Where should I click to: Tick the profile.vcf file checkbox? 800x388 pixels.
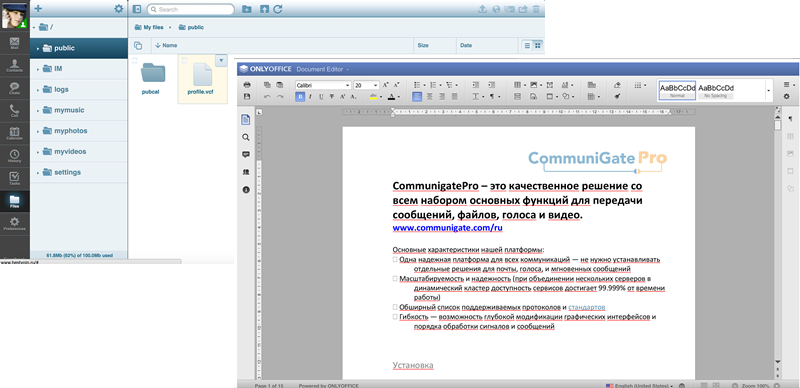(x=185, y=61)
